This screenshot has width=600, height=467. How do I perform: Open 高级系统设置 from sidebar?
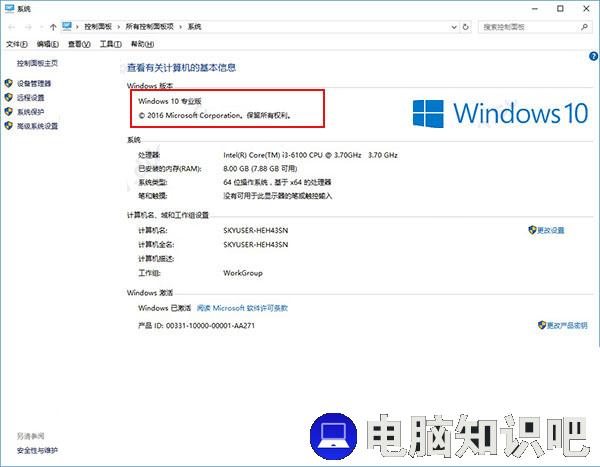tap(37, 126)
